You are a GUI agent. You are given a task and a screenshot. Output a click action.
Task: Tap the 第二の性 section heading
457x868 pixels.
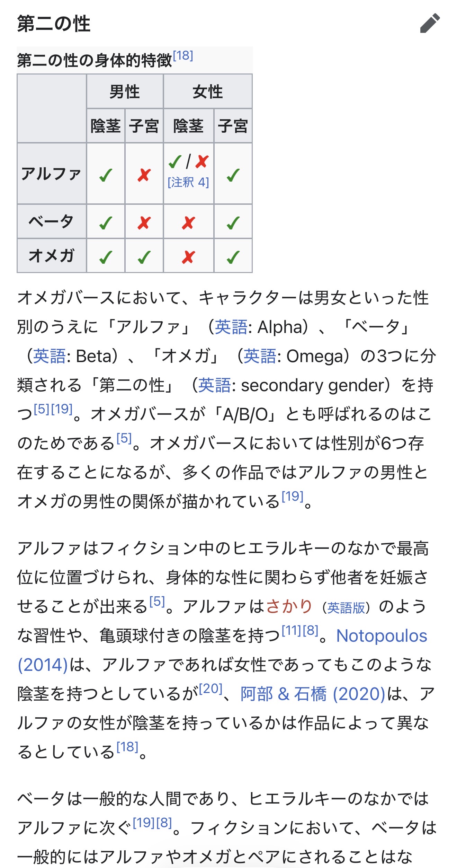pos(54,24)
